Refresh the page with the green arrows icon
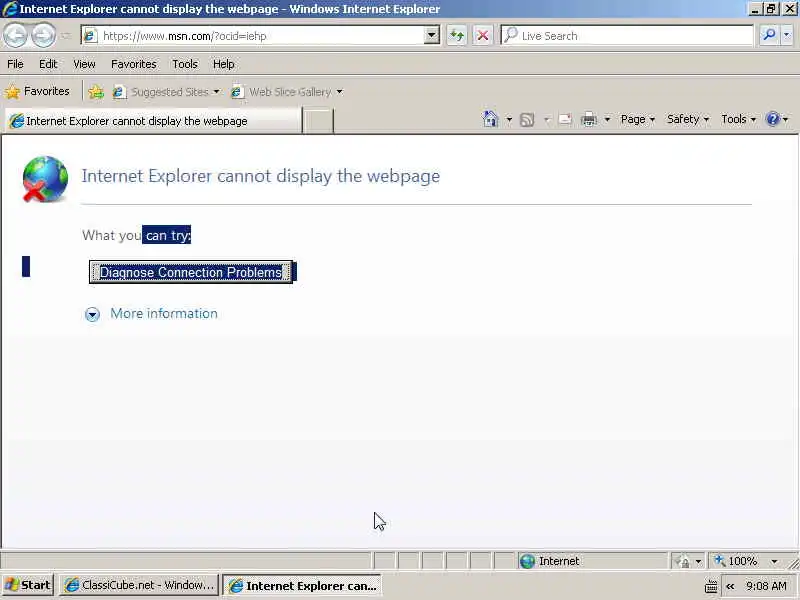This screenshot has width=800, height=600. coord(457,36)
